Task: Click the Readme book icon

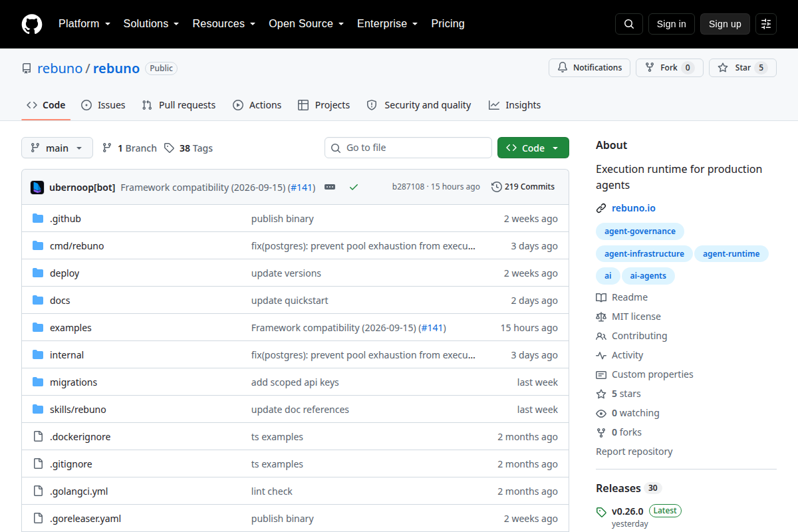Action: pyautogui.click(x=601, y=297)
